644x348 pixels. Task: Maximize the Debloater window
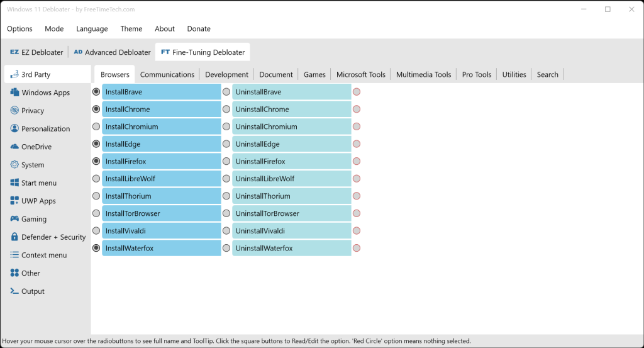click(608, 9)
